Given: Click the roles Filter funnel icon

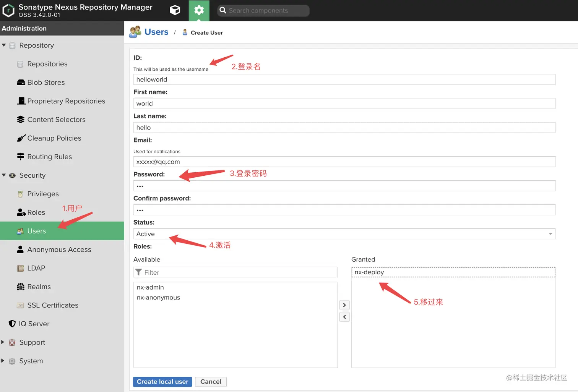Looking at the screenshot, I should pyautogui.click(x=139, y=272).
